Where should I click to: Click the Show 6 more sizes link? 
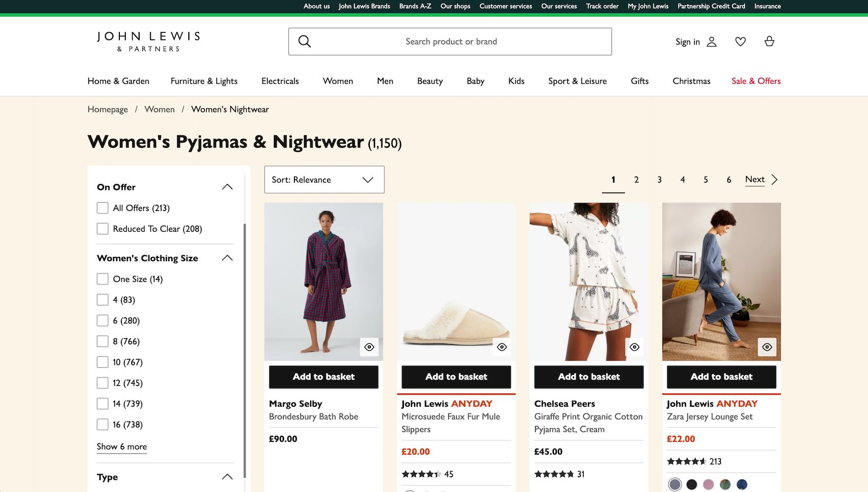[121, 447]
